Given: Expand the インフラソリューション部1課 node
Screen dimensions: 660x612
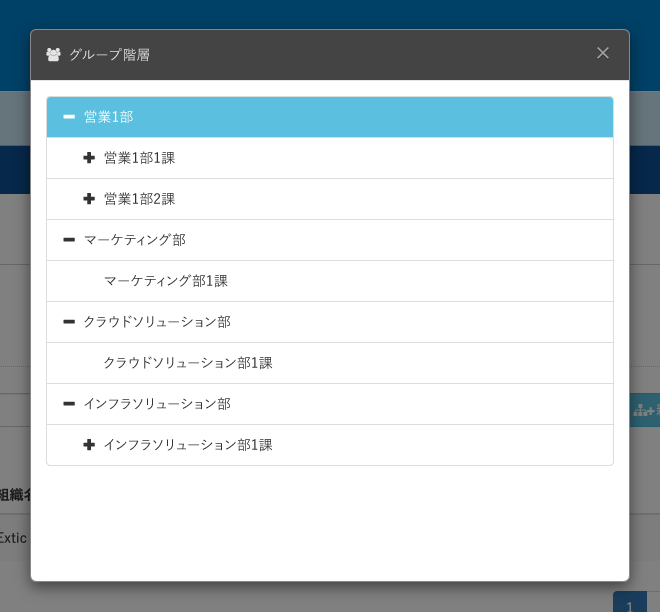Looking at the screenshot, I should [x=89, y=445].
